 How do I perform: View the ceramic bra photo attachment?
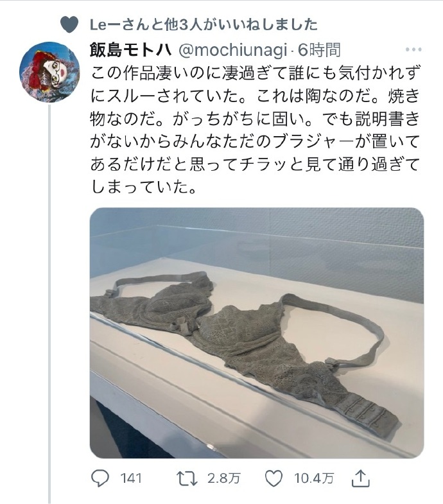257,333
